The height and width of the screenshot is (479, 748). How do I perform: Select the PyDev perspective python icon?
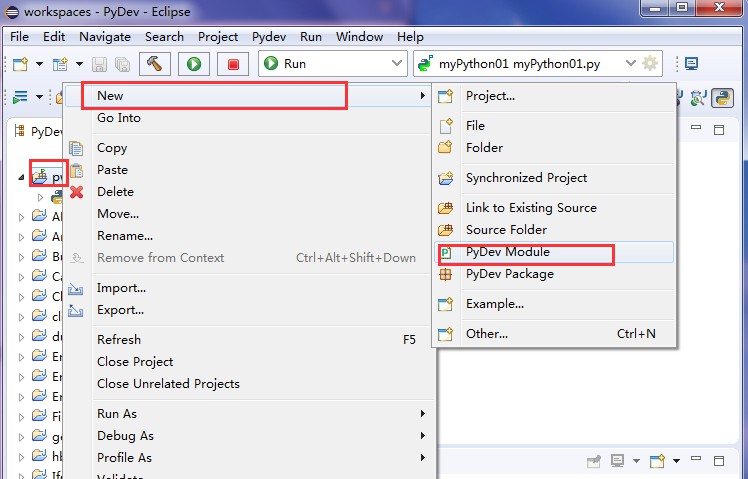[x=723, y=98]
